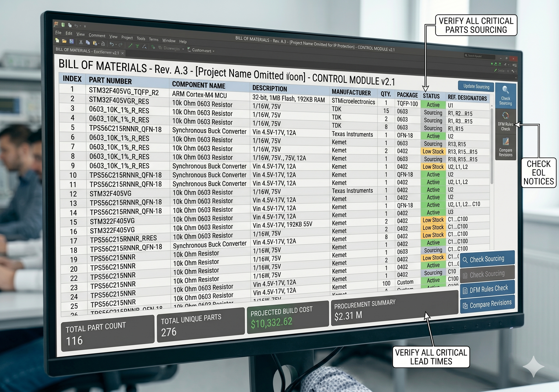Redo using the main toolbar arrow
Screen dimensions: 559x392
[120, 45]
